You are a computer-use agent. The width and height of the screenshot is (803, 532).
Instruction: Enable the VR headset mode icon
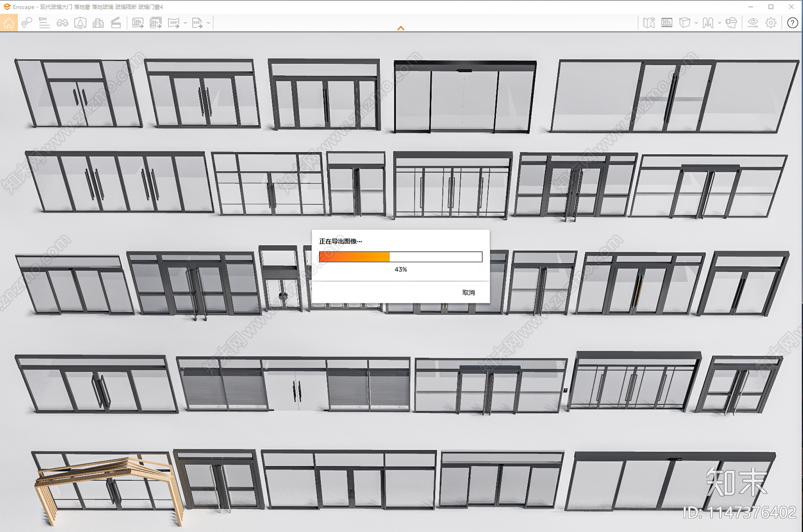(x=732, y=23)
